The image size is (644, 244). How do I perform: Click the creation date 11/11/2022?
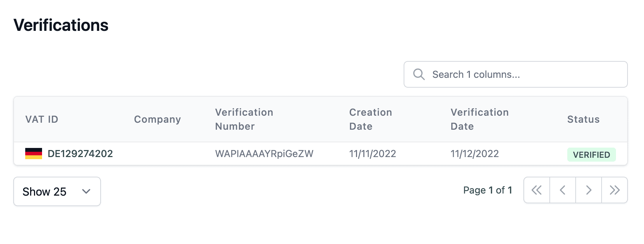[x=372, y=154]
